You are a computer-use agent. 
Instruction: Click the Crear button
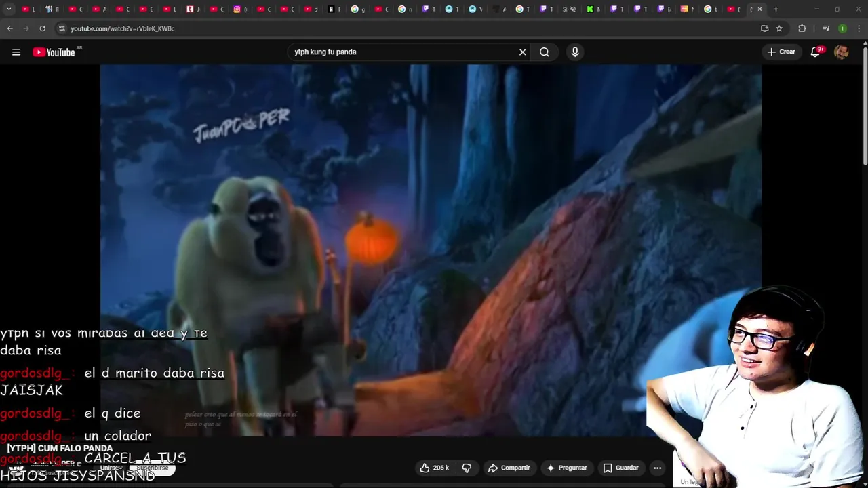(781, 52)
